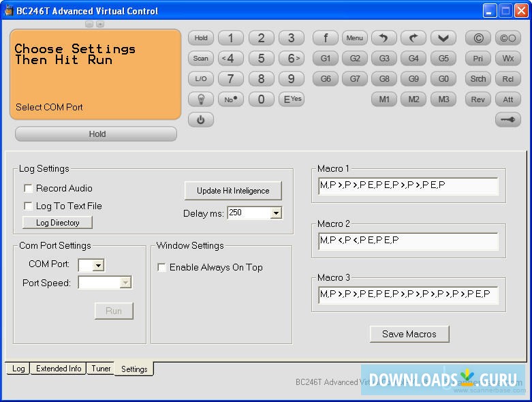
Task: Click the key lock icon button
Action: coord(508,120)
